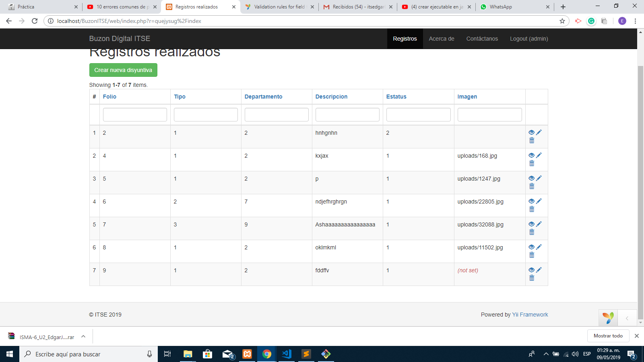
Task: Expand options for ISMA-6_U2 rar download
Action: (83, 336)
